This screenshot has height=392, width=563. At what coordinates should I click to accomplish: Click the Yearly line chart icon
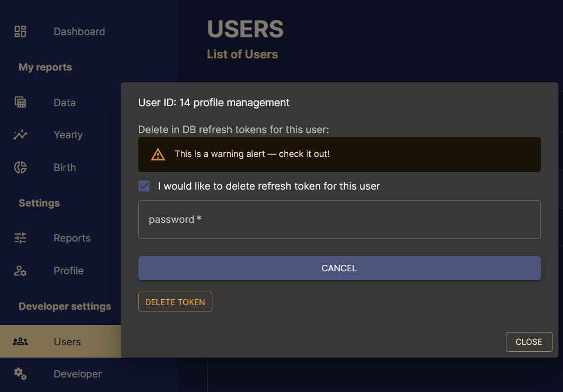(x=20, y=135)
